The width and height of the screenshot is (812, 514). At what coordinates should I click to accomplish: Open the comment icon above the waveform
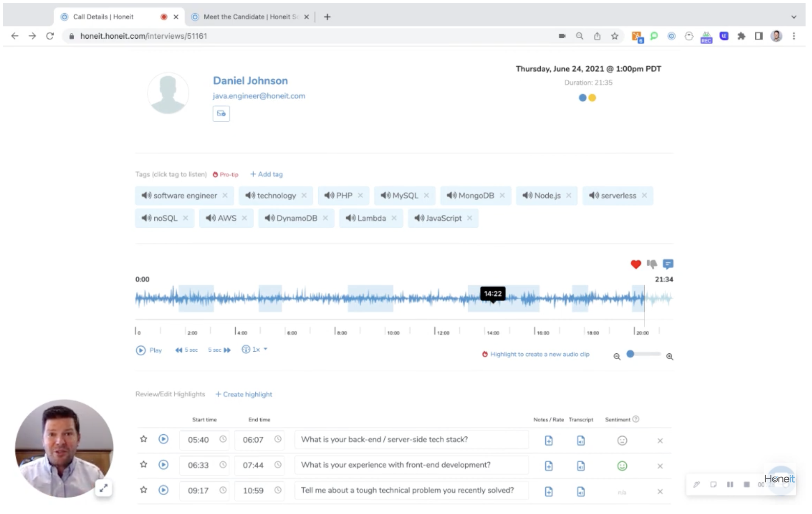click(667, 264)
